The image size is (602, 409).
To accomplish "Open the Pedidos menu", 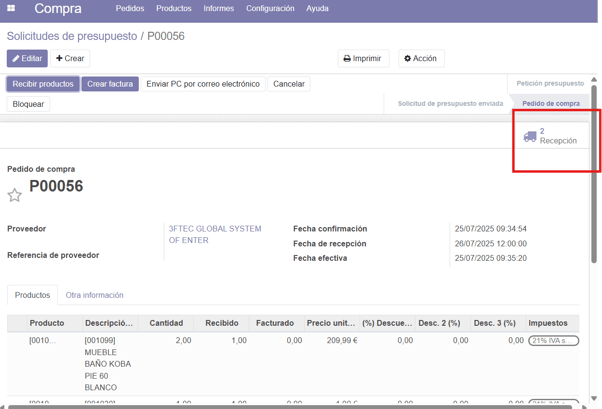I will point(130,9).
